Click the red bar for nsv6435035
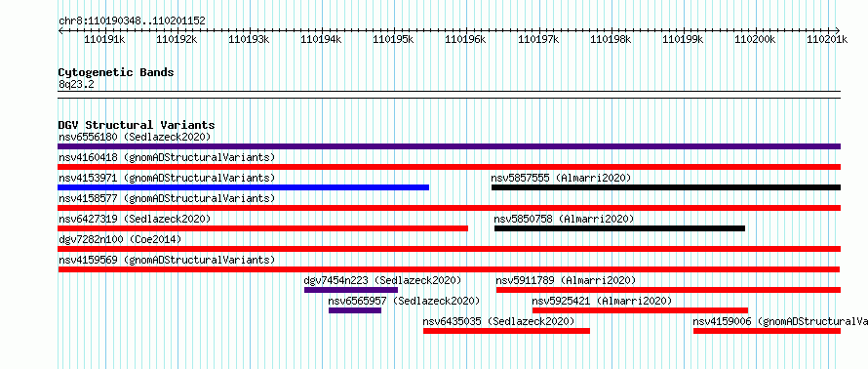 click(506, 331)
